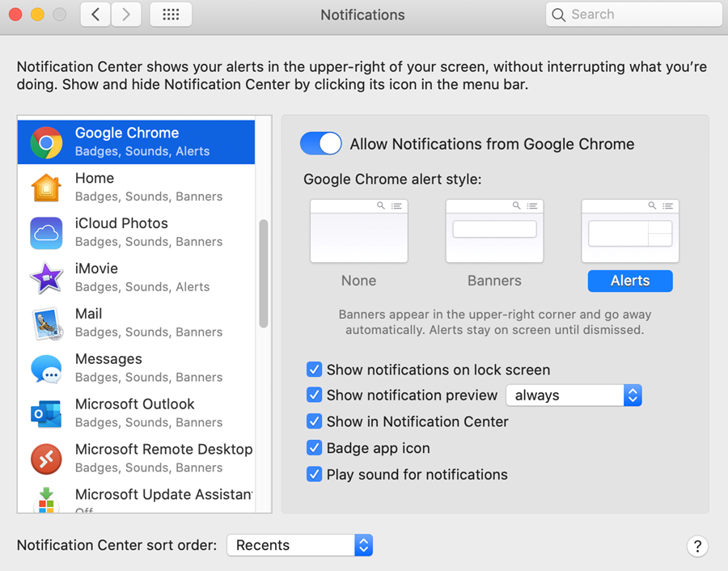
Task: Go forward with the right arrow button
Action: coord(126,15)
